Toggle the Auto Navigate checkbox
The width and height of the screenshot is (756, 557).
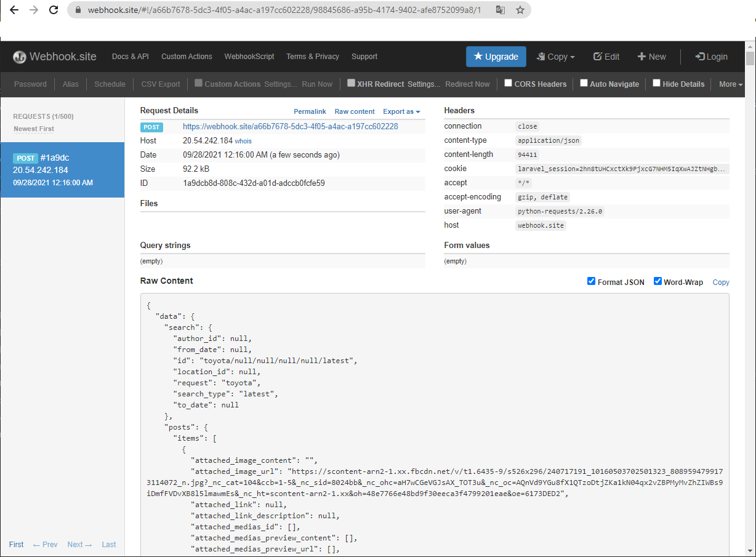tap(584, 83)
